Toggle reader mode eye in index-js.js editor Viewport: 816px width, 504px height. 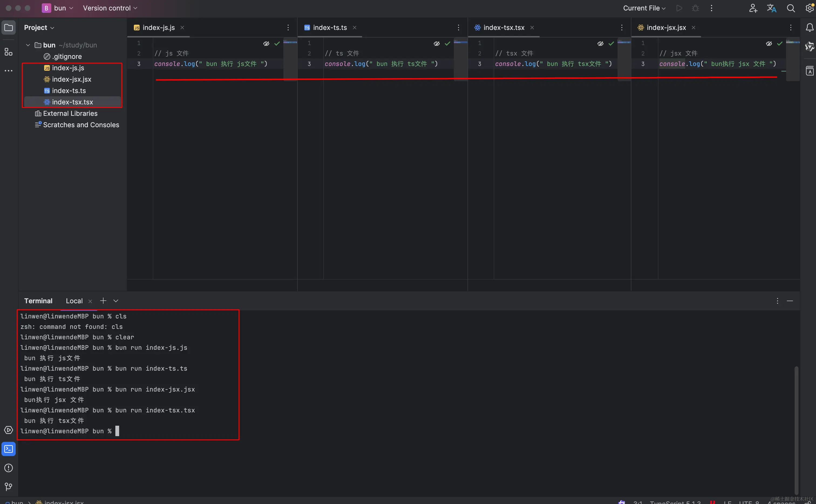click(x=266, y=44)
